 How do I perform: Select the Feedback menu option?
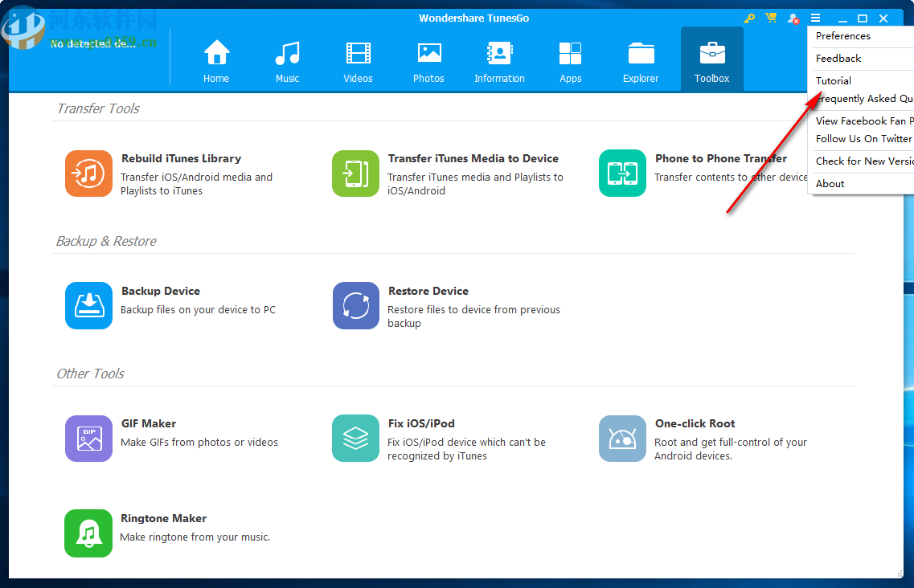[x=838, y=59]
